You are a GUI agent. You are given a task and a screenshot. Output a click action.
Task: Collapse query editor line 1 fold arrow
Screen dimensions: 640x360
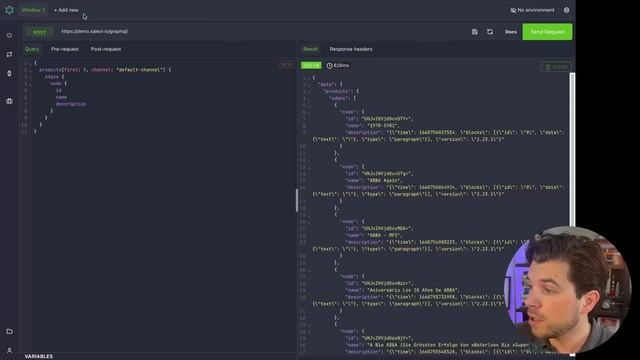coord(31,63)
